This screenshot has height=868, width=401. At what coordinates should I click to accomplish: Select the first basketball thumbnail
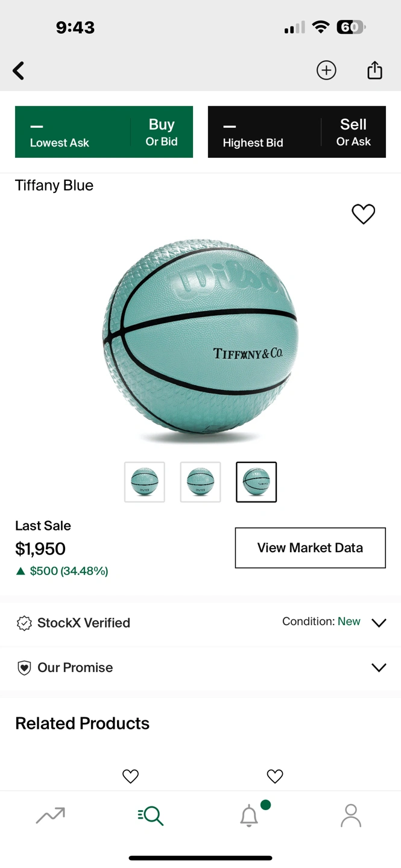tap(145, 482)
